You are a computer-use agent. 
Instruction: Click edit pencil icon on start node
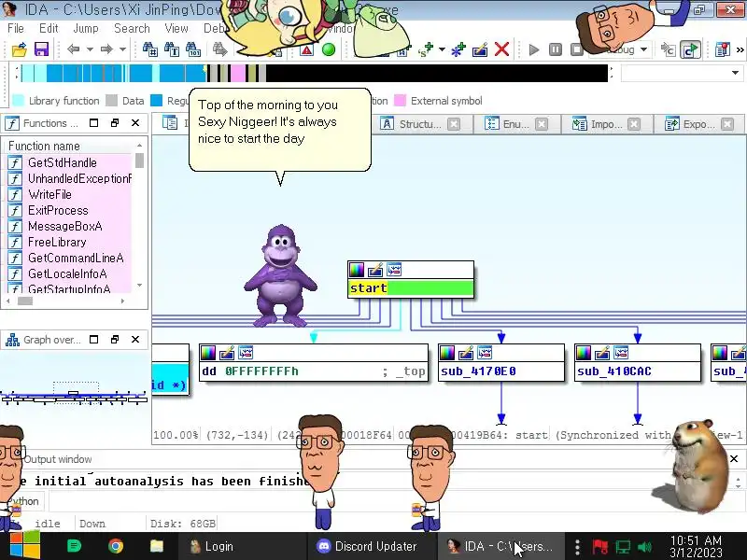click(x=375, y=270)
